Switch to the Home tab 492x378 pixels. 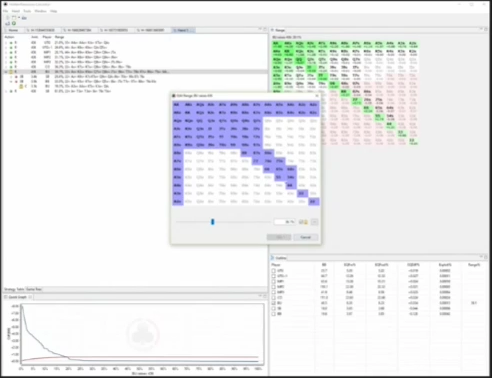[x=13, y=30]
